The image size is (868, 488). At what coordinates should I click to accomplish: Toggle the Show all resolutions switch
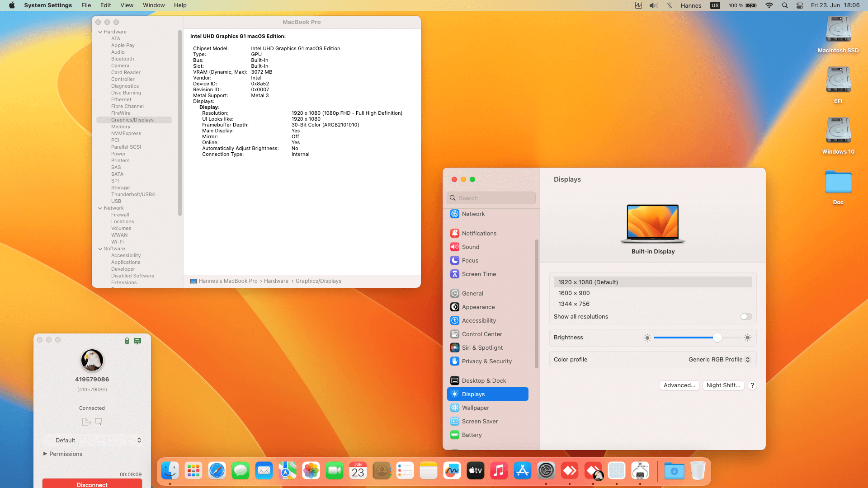(746, 317)
